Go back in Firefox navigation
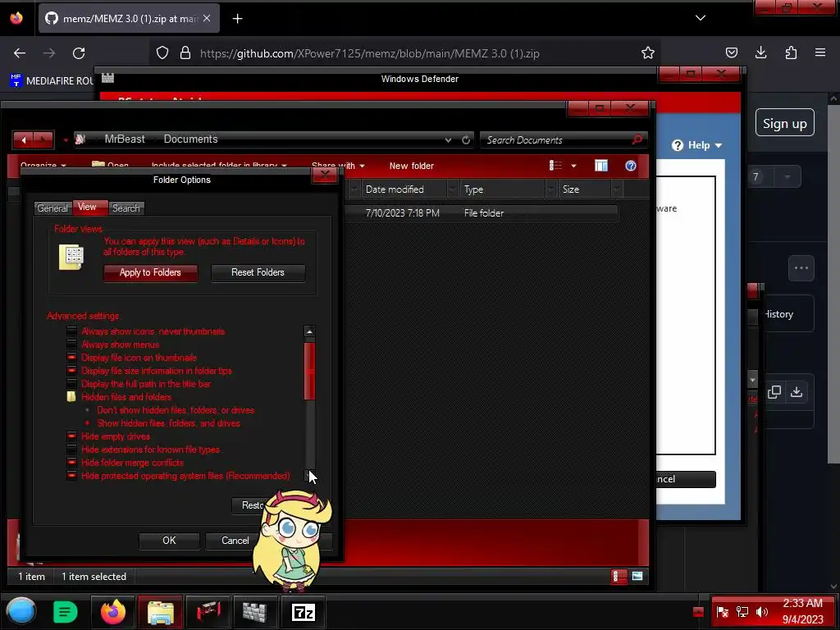 click(x=20, y=53)
